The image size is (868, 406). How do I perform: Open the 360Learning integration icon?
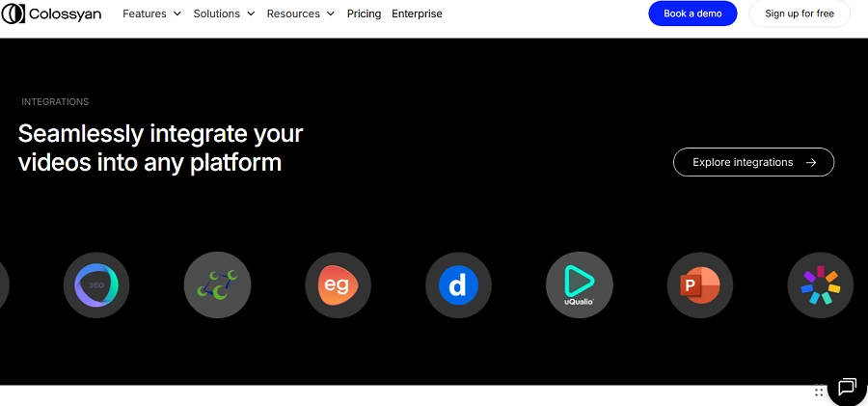96,285
